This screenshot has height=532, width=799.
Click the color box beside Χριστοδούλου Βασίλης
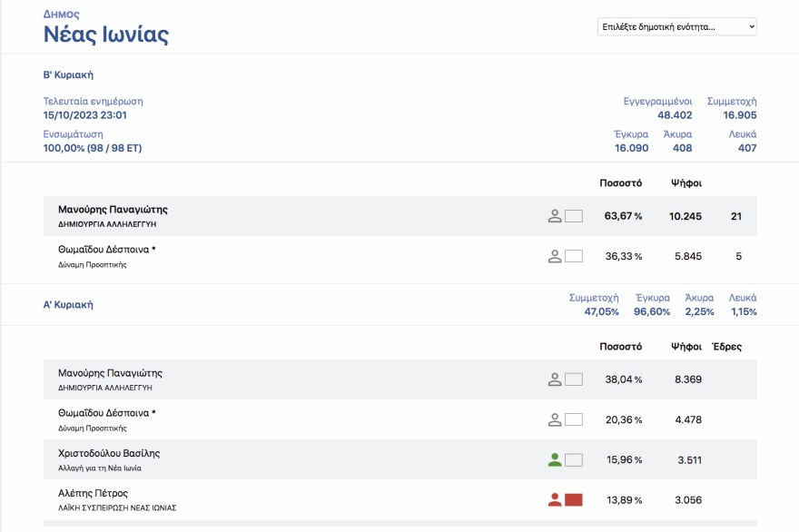tap(574, 459)
